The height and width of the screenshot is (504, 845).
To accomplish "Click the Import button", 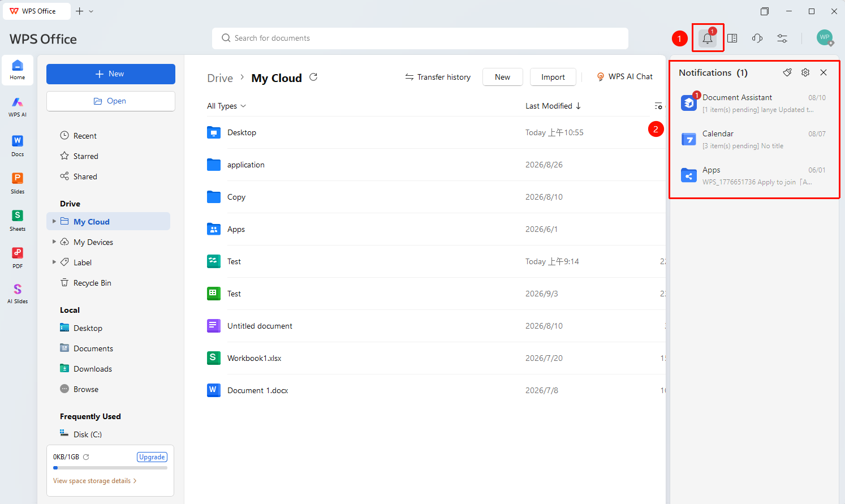I will (553, 77).
